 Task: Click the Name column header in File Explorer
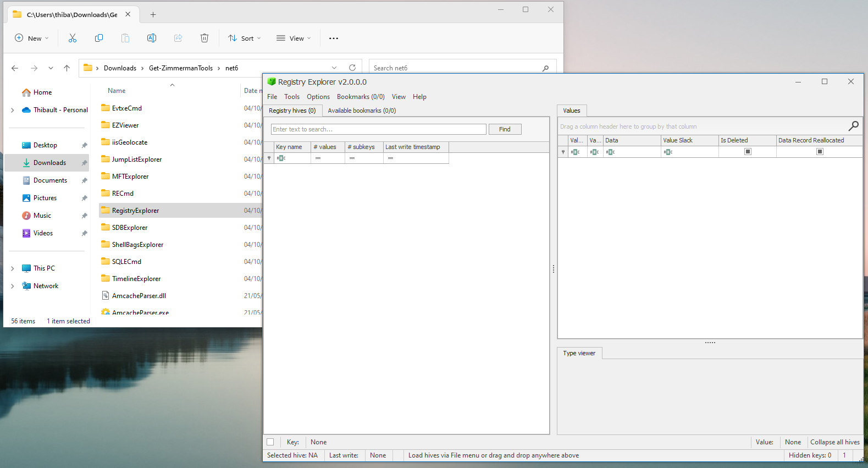(x=117, y=91)
